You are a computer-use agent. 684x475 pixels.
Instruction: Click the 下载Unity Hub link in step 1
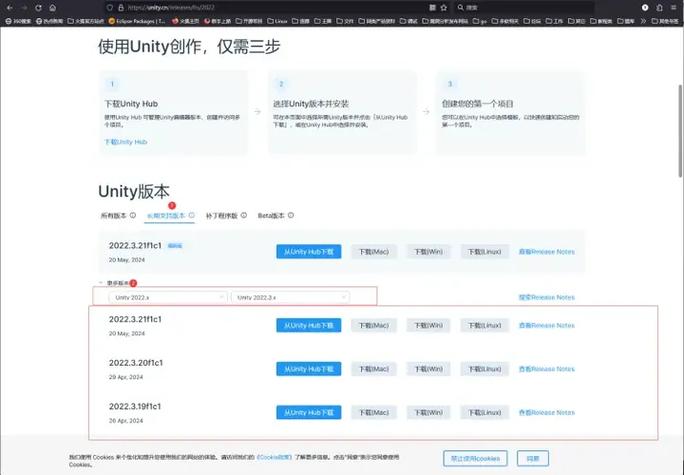pos(126,142)
